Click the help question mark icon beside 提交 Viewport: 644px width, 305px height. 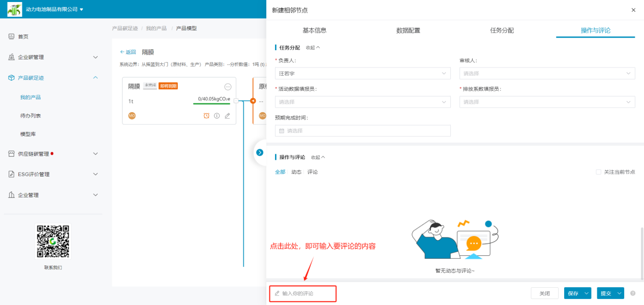pos(633,293)
